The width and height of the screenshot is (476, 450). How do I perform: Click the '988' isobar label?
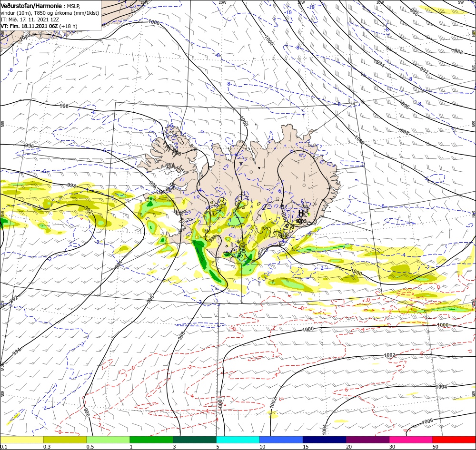pyautogui.click(x=458, y=52)
